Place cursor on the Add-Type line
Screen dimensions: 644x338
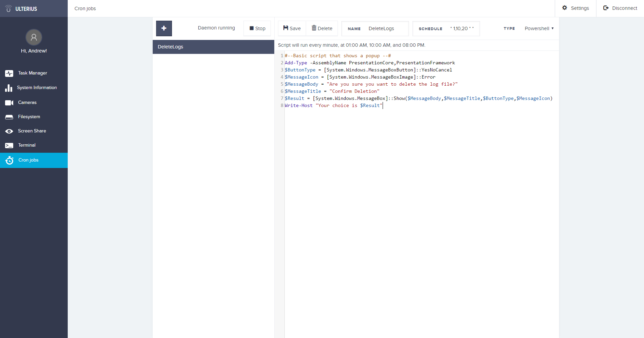click(370, 63)
